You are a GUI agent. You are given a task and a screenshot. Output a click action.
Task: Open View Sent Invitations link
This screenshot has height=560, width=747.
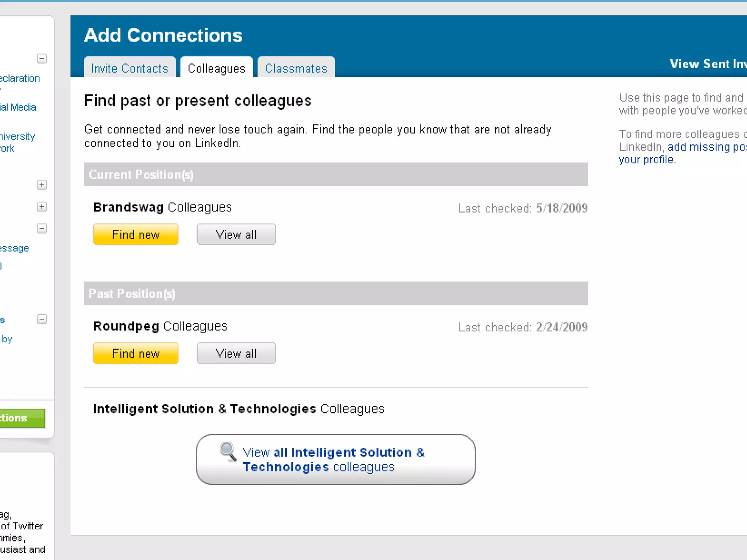click(708, 64)
